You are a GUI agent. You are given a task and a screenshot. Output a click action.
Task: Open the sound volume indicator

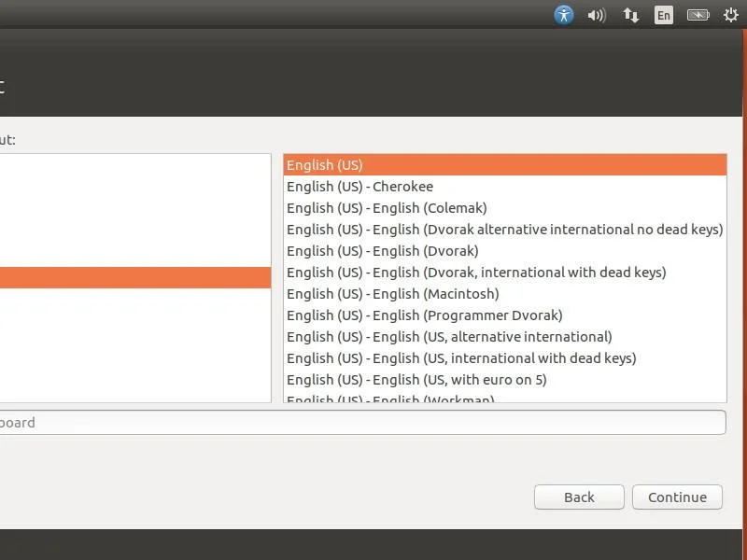596,15
